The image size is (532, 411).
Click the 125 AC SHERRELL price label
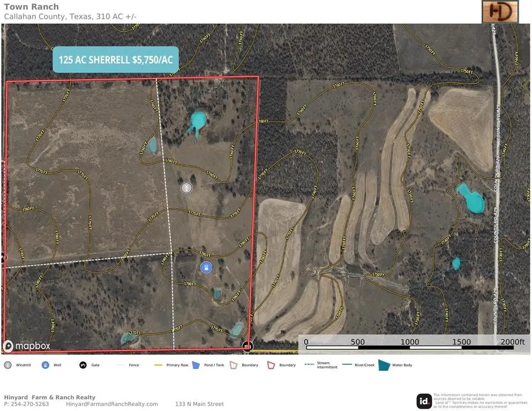point(115,59)
